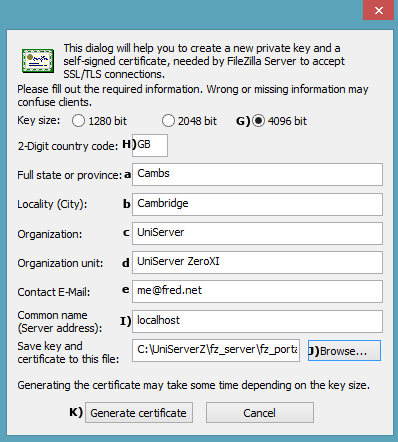This screenshot has height=442, width=398.
Task: Click the Contact E-Mail input field
Action: tap(257, 291)
